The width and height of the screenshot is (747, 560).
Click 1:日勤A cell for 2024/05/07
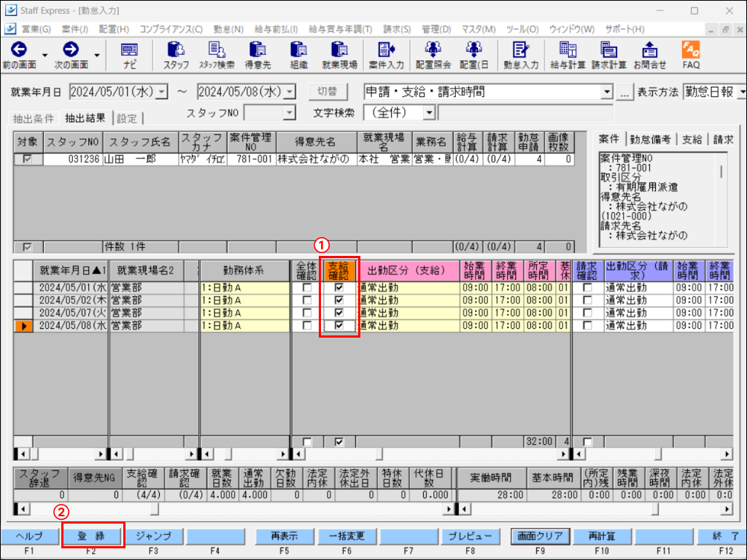coord(245,313)
